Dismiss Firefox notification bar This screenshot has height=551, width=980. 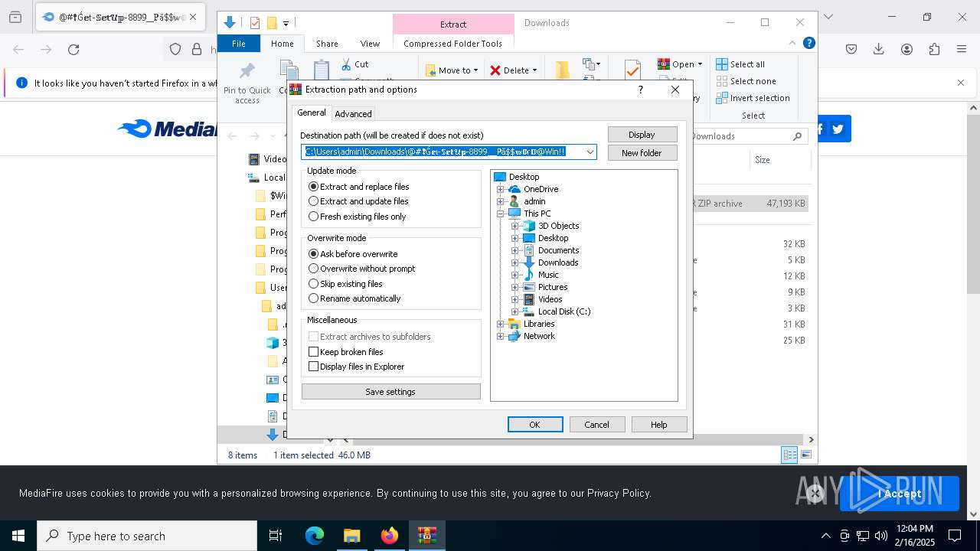coord(961,83)
